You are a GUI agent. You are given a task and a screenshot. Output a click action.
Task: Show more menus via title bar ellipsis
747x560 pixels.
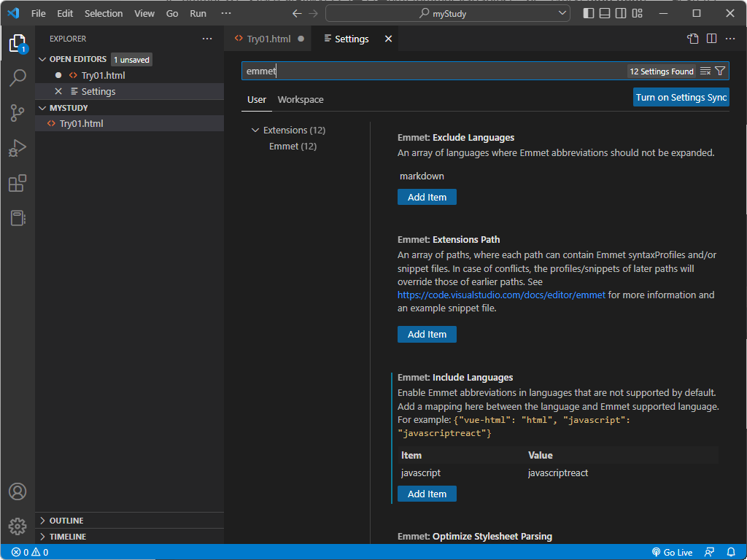226,13
